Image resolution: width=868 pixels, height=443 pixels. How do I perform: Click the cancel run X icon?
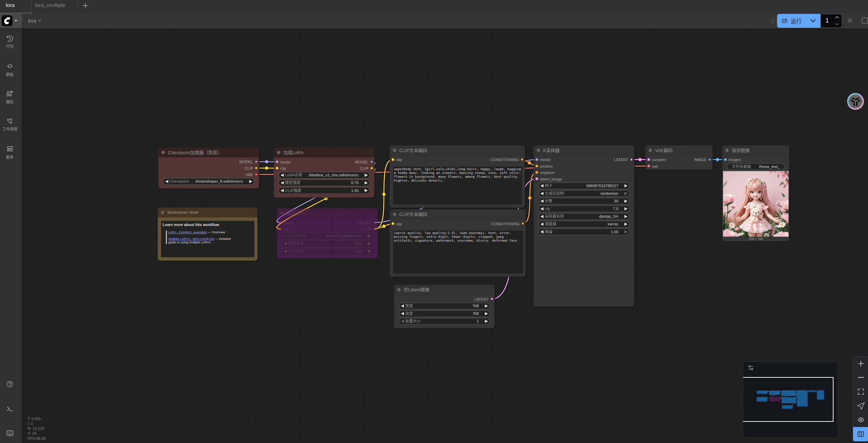(850, 21)
